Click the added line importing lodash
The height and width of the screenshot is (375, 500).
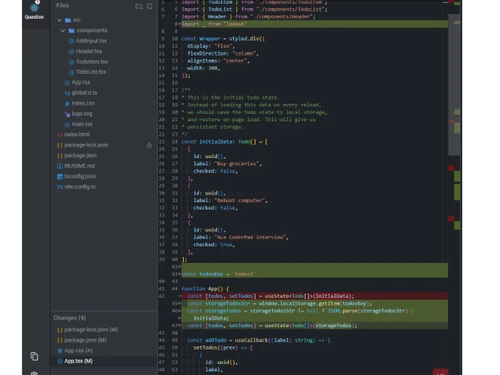coord(314,24)
